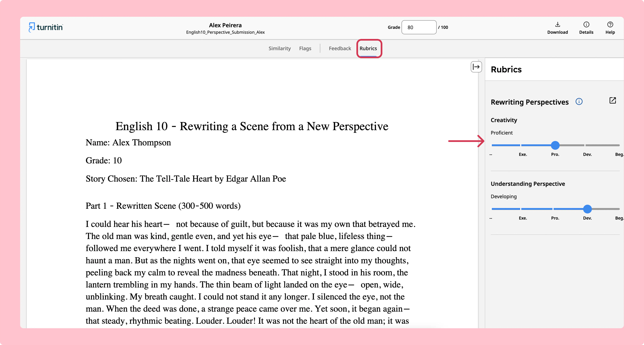Click the Creativity criterion label

coord(504,120)
